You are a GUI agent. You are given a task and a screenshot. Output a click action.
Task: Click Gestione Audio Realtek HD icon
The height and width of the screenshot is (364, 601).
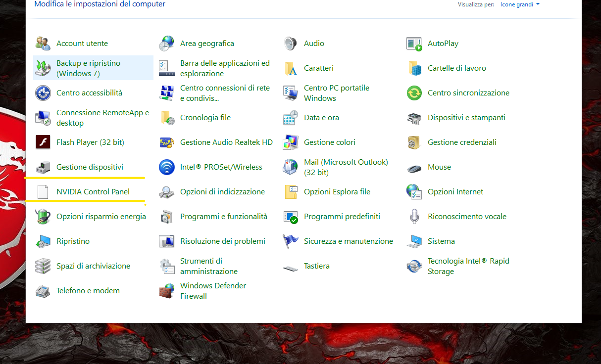[167, 142]
